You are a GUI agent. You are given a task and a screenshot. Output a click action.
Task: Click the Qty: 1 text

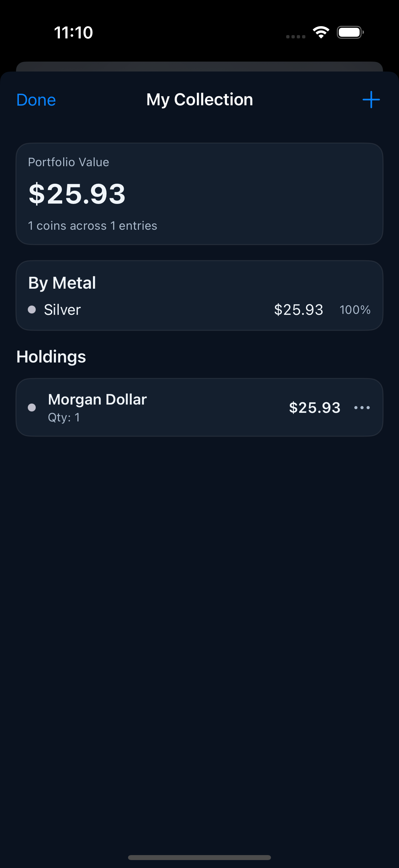64,417
